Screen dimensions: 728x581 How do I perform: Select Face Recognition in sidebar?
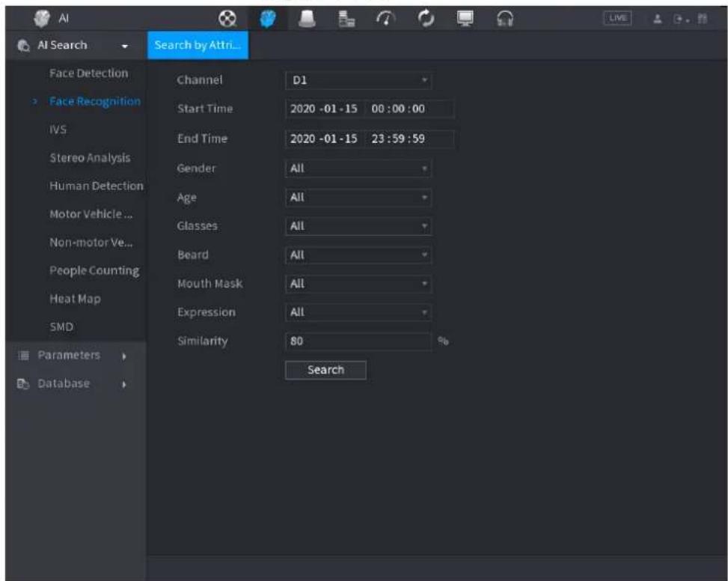(x=95, y=101)
